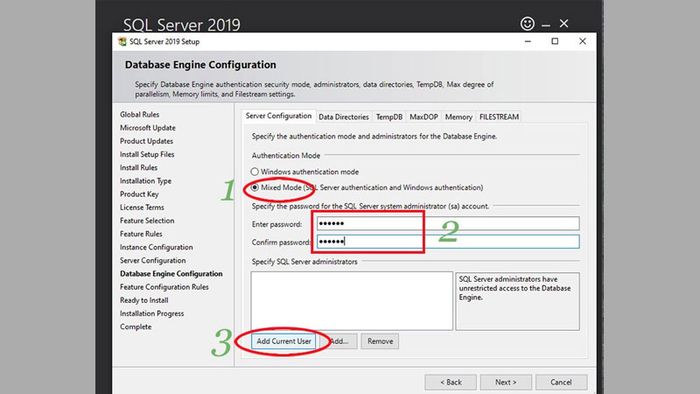
Task: Click the Next button
Action: [x=506, y=382]
